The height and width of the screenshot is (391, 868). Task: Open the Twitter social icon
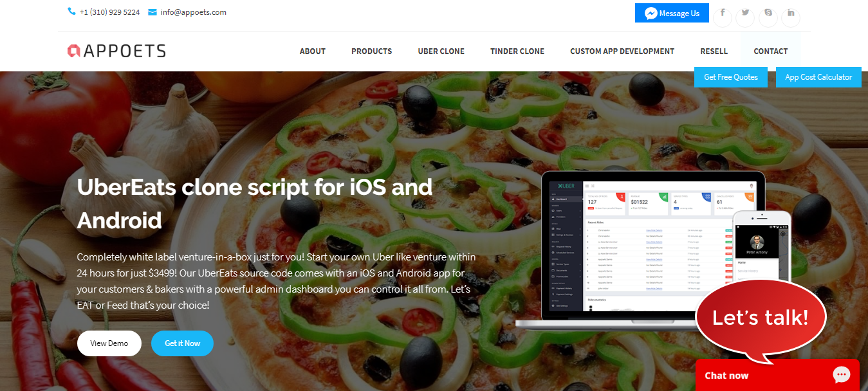tap(745, 14)
